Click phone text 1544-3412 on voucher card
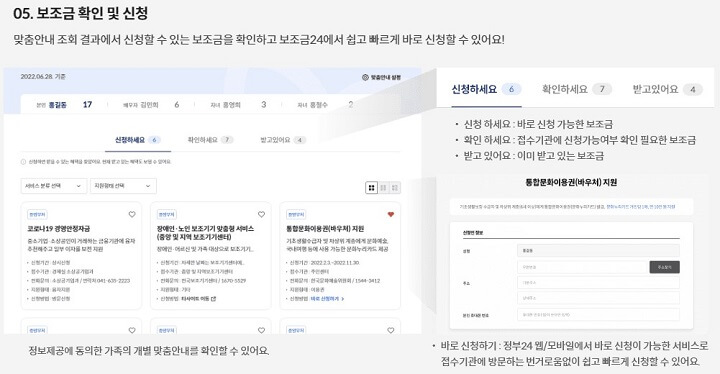720x374 pixels. coord(366,281)
